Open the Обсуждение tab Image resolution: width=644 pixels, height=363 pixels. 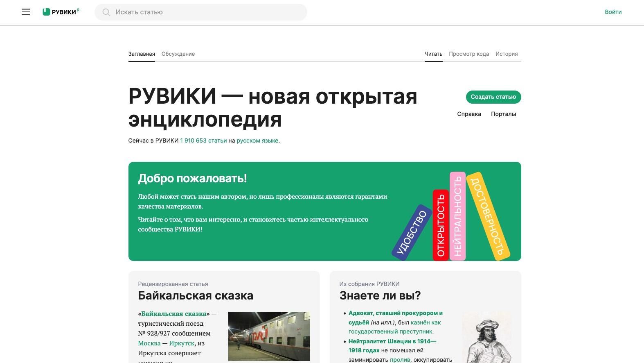click(178, 54)
